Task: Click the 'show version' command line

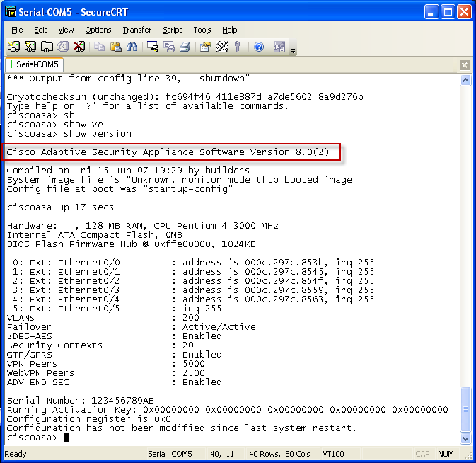Action: (x=69, y=133)
